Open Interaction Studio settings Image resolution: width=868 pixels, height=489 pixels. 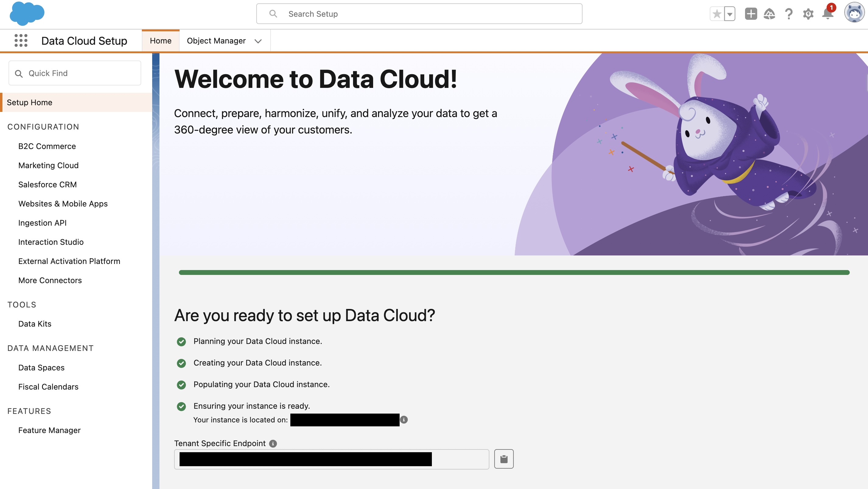(x=51, y=242)
